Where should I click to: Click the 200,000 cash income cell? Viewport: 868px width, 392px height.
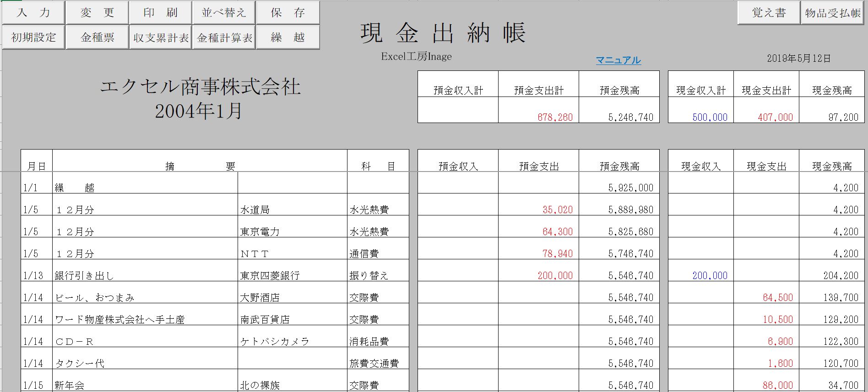click(x=701, y=274)
